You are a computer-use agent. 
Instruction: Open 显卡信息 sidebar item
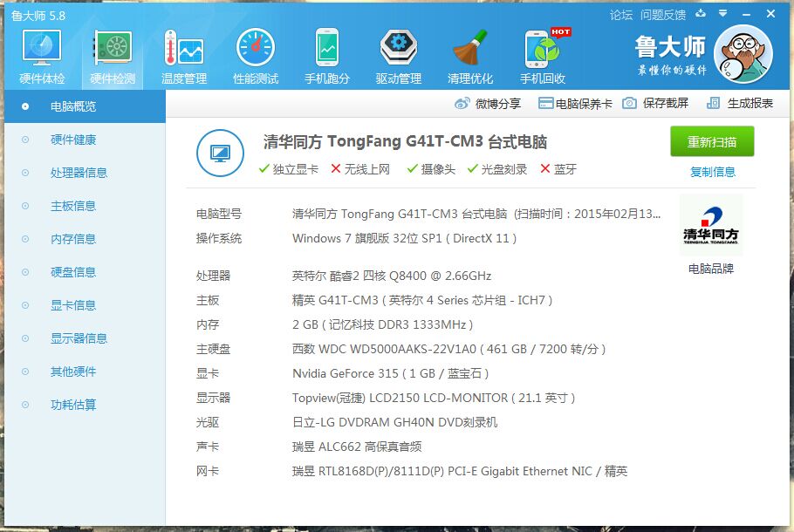pos(85,305)
